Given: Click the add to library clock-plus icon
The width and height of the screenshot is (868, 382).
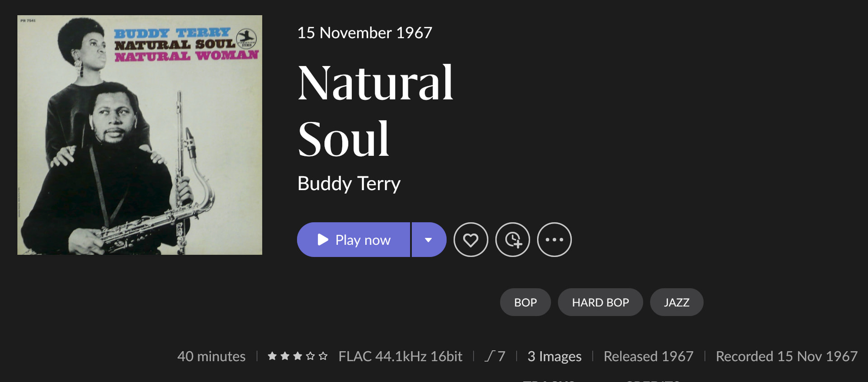Looking at the screenshot, I should [x=513, y=240].
